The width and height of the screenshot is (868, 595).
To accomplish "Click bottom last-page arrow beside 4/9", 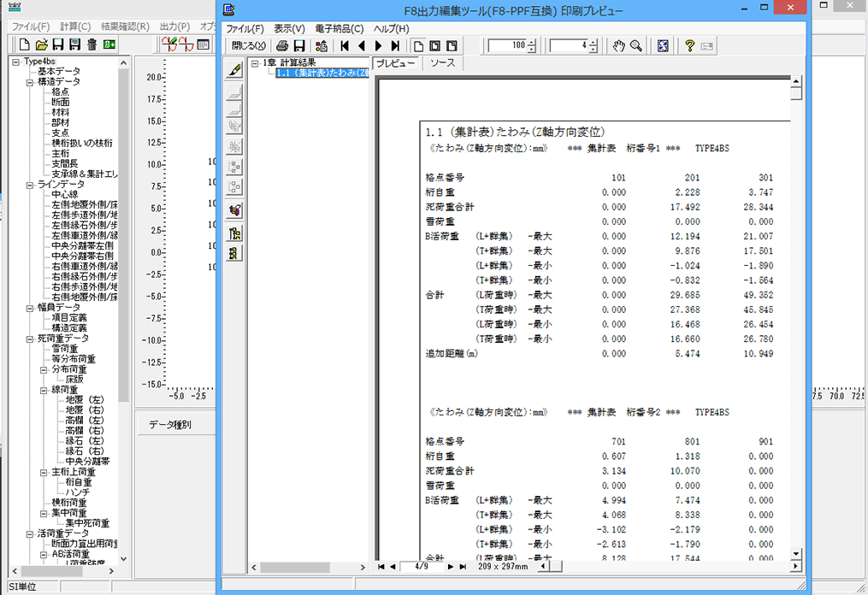I will [463, 566].
